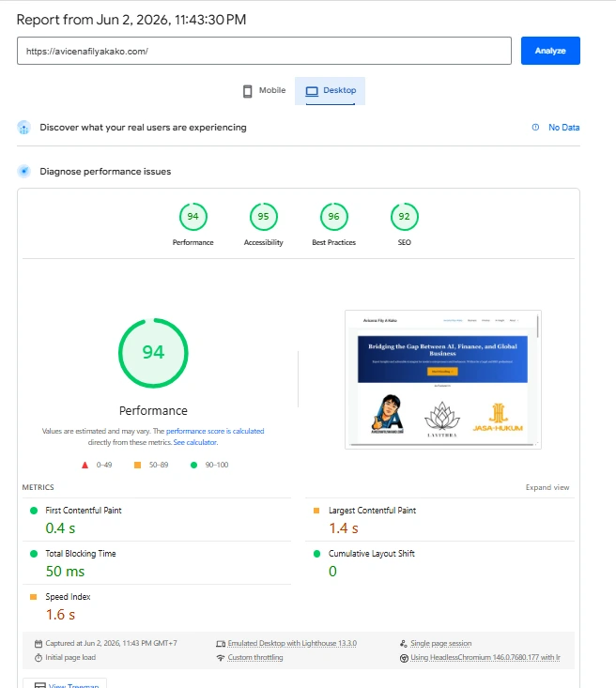The width and height of the screenshot is (616, 688).
Task: Open the No Data link
Action: click(x=563, y=128)
